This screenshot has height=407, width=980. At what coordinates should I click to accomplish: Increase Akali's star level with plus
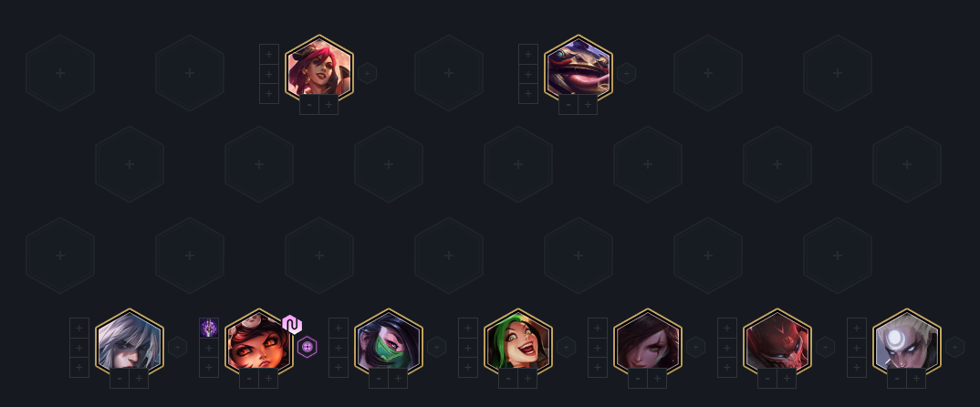398,378
